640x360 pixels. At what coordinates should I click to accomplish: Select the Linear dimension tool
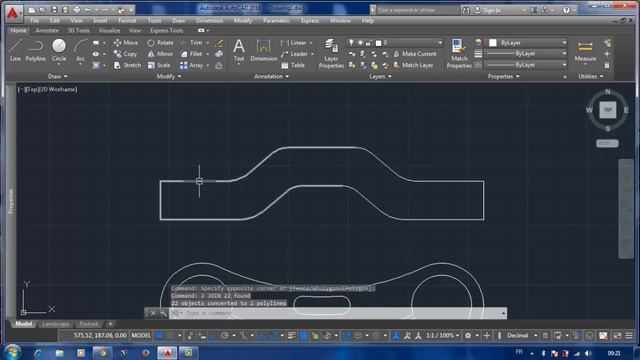[x=294, y=42]
